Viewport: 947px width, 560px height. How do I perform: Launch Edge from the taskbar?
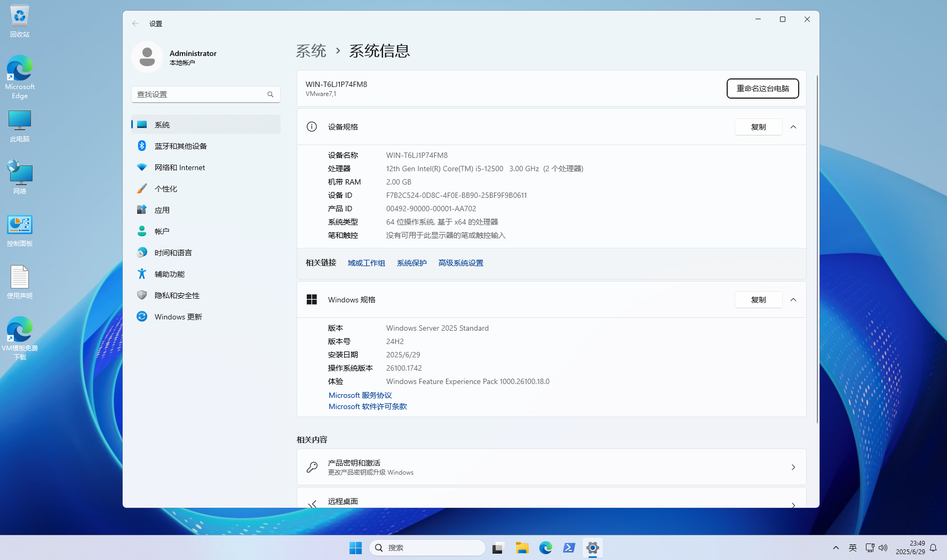545,548
